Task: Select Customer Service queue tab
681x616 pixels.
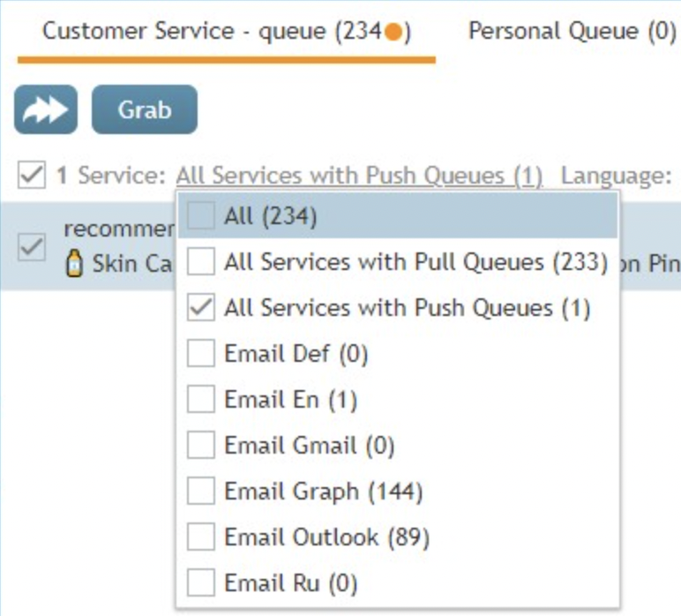Action: (226, 32)
